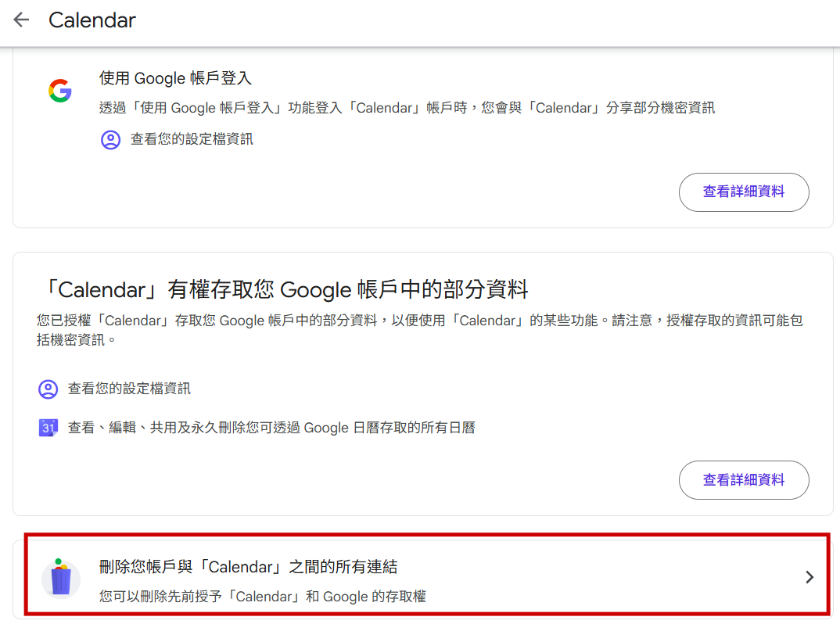Viewport: 840px width, 624px height.
Task: Click the Google Calendar 31 icon
Action: (x=48, y=428)
